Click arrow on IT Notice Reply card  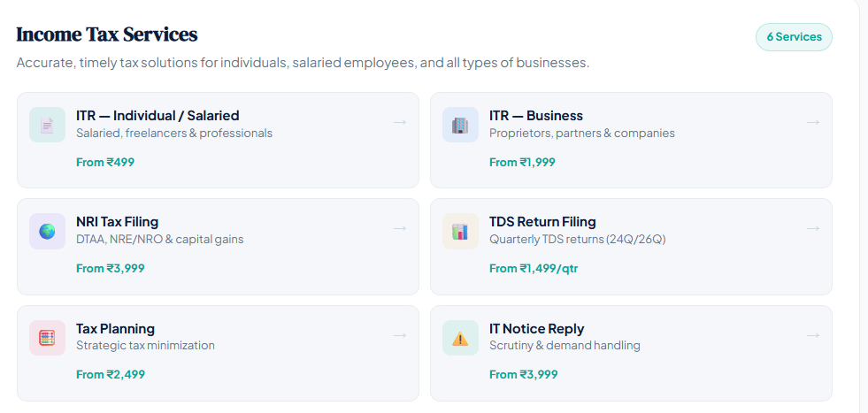point(813,335)
